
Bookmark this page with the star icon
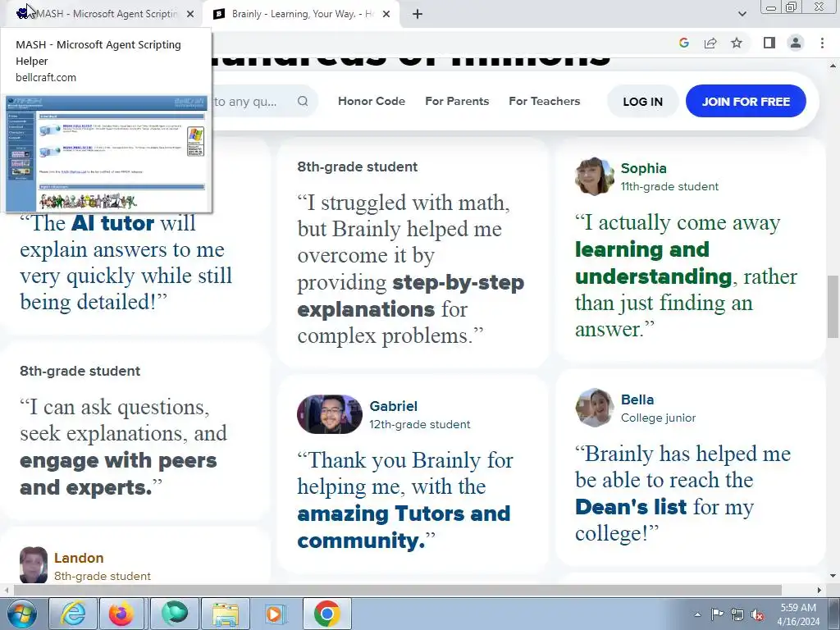(737, 43)
